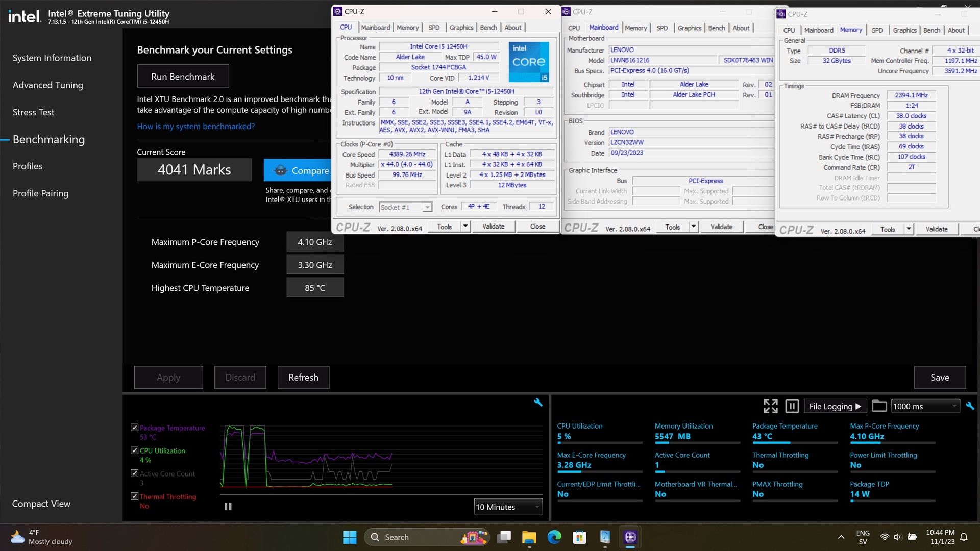Click Compare to share the score online
The height and width of the screenshot is (551, 980).
(297, 170)
